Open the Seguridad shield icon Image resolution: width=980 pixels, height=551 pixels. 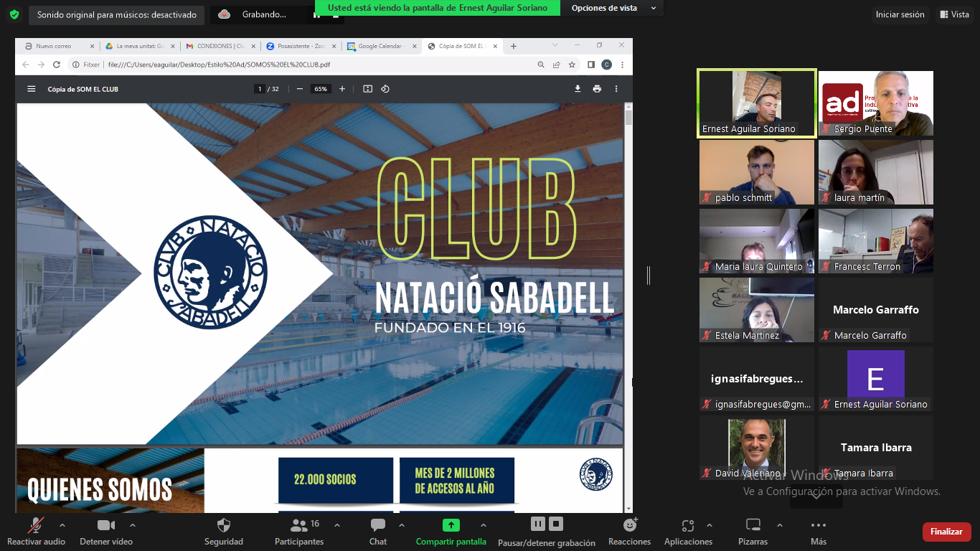click(x=224, y=525)
